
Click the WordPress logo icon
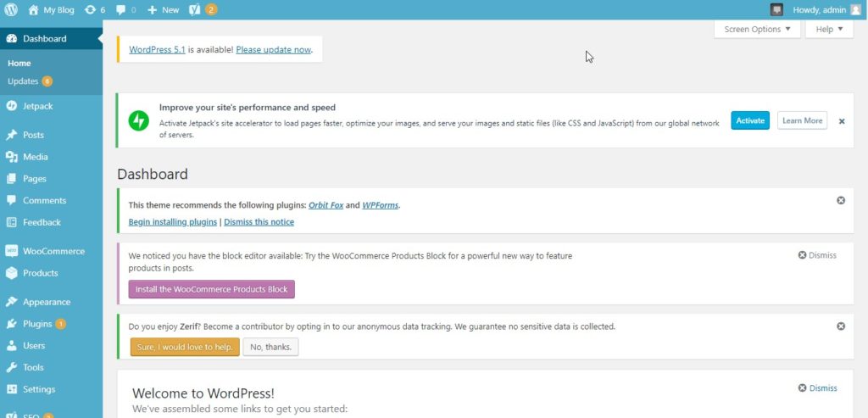click(11, 10)
